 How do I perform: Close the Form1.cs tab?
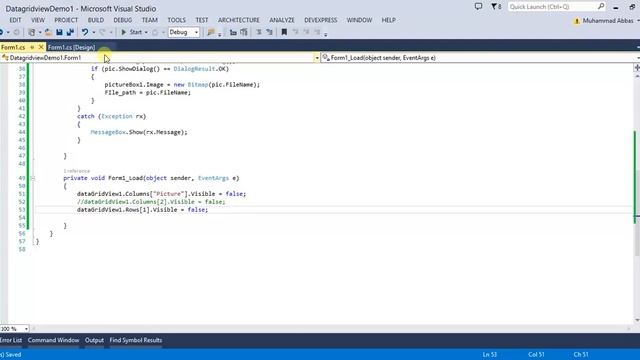click(x=41, y=47)
